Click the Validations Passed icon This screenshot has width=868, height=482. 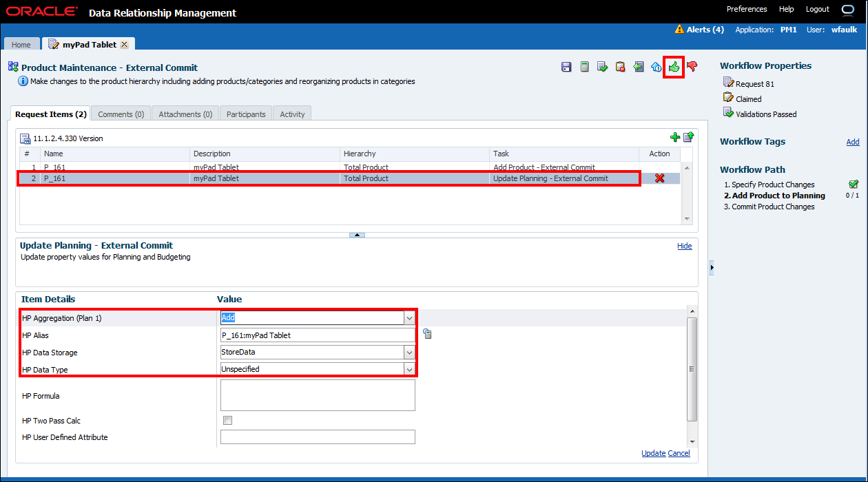pos(728,113)
